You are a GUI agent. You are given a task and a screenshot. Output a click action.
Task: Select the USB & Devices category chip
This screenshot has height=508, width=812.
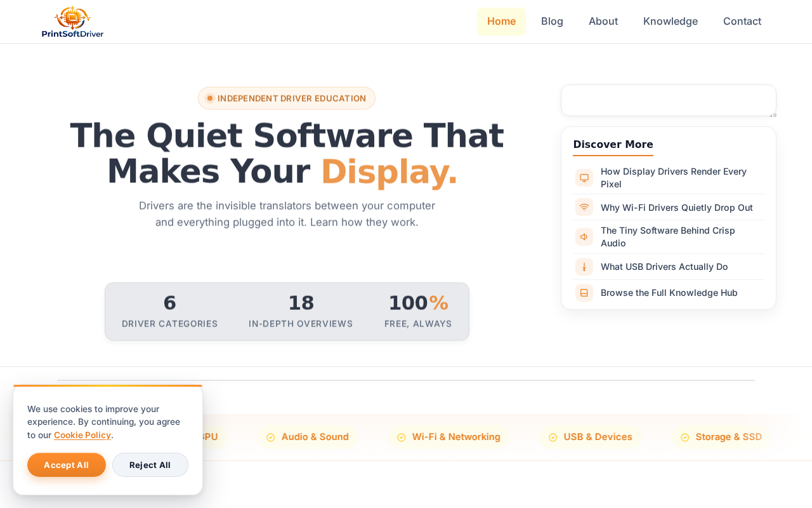click(x=591, y=437)
